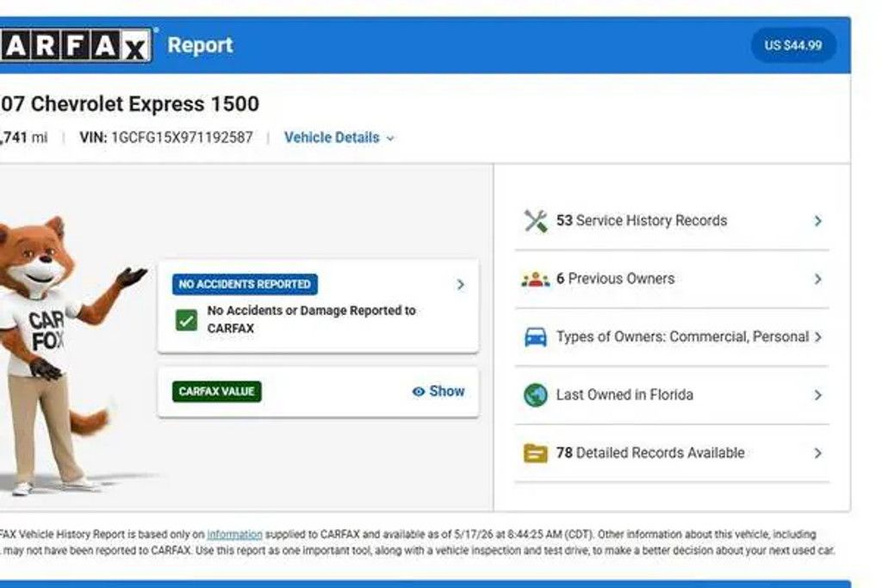The width and height of the screenshot is (882, 588).
Task: Click the Last Owned in Florida text
Action: pos(625,395)
